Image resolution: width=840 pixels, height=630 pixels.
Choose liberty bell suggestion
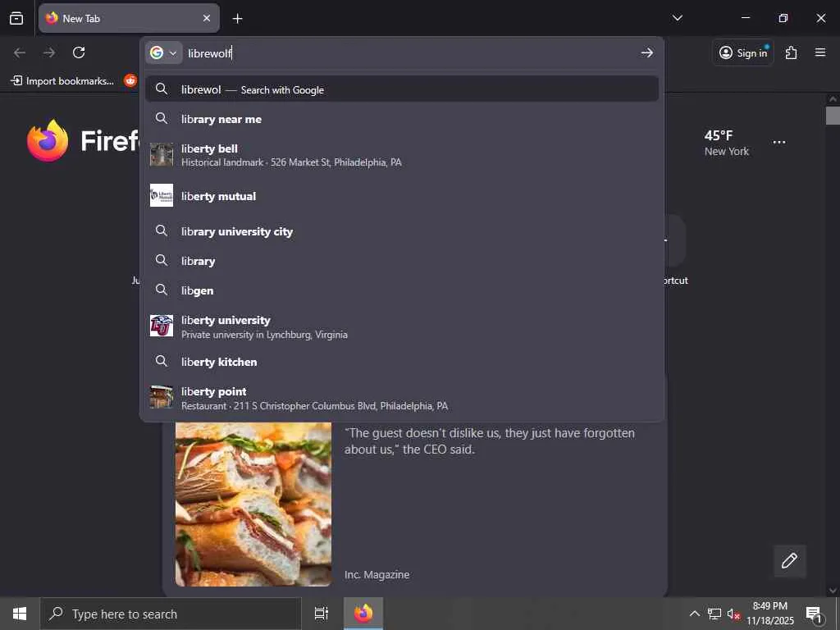click(402, 155)
